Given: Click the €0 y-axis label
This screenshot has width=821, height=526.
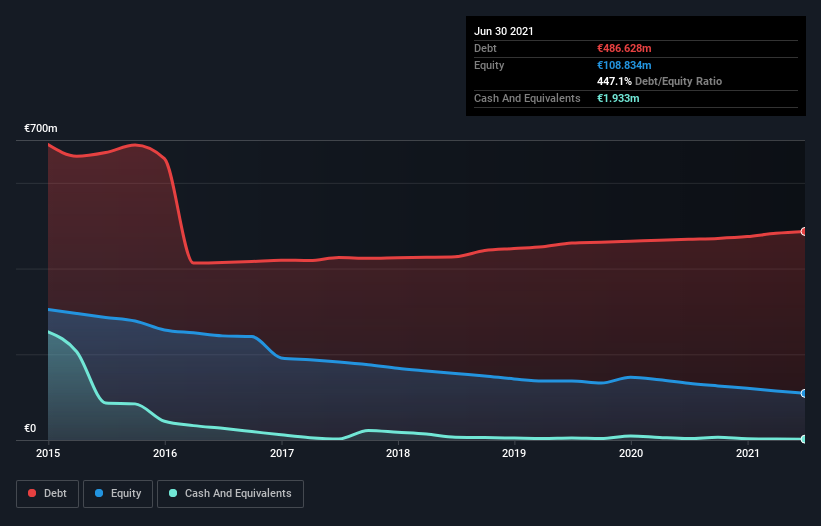Looking at the screenshot, I should [30, 428].
